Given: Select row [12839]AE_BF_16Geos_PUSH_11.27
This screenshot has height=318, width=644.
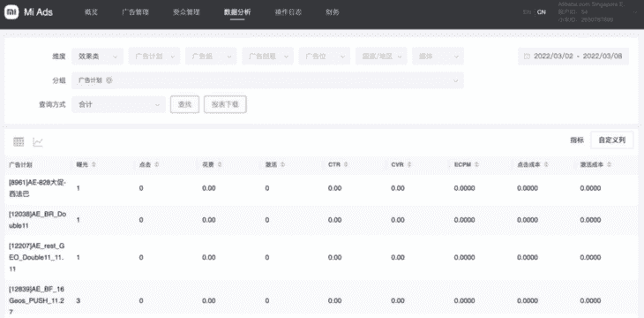Looking at the screenshot, I should pyautogui.click(x=322, y=300).
